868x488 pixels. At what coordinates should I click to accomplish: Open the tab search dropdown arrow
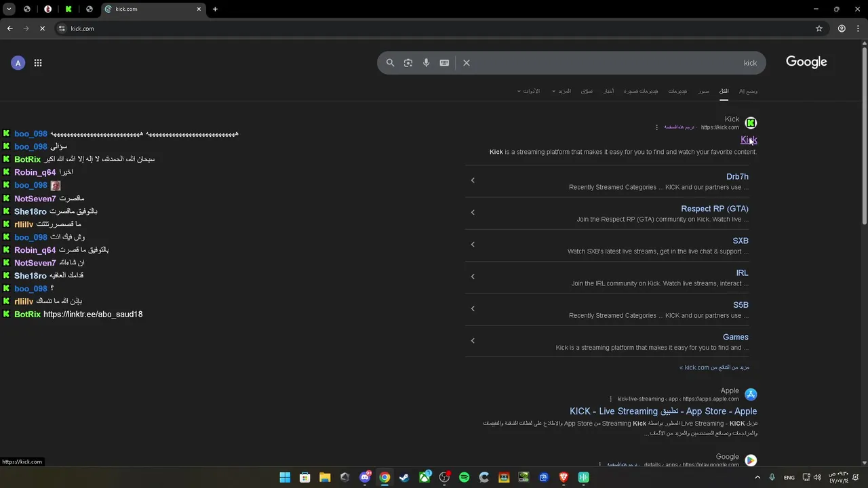click(x=9, y=9)
